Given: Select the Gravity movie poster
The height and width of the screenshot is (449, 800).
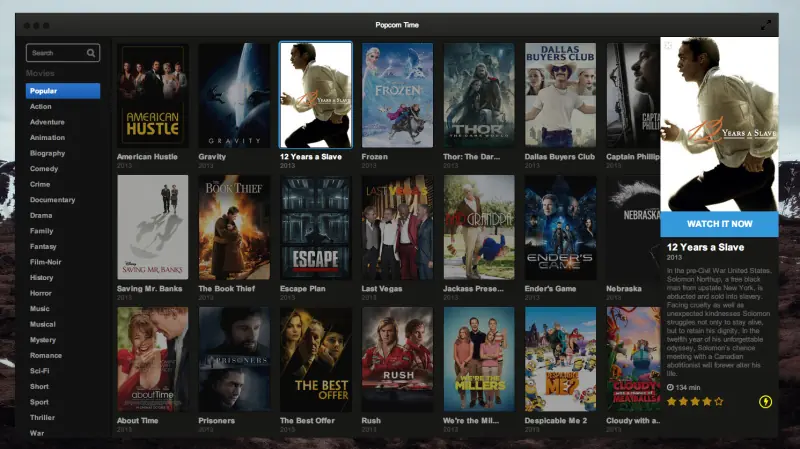Looking at the screenshot, I should click(234, 95).
